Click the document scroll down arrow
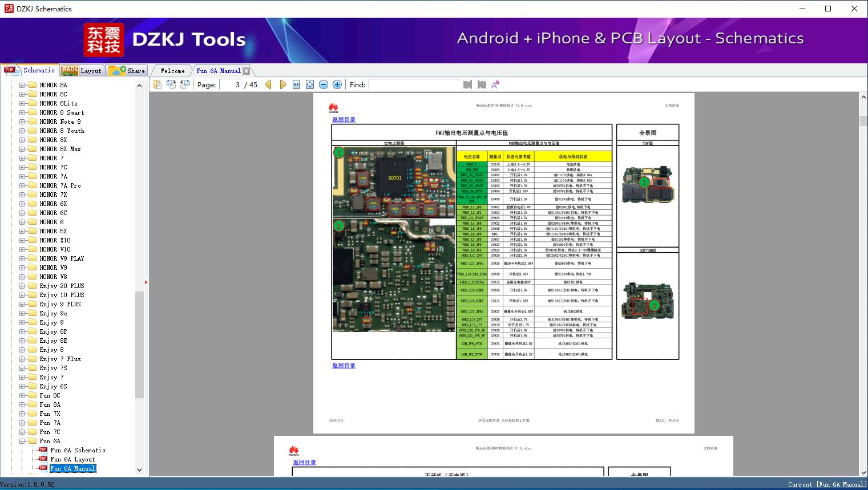868x490 pixels. 863,472
